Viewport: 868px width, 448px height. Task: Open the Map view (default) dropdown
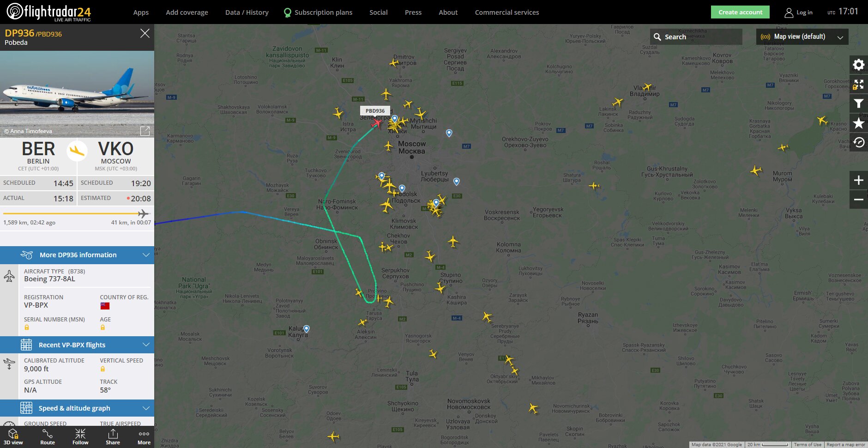pyautogui.click(x=802, y=36)
